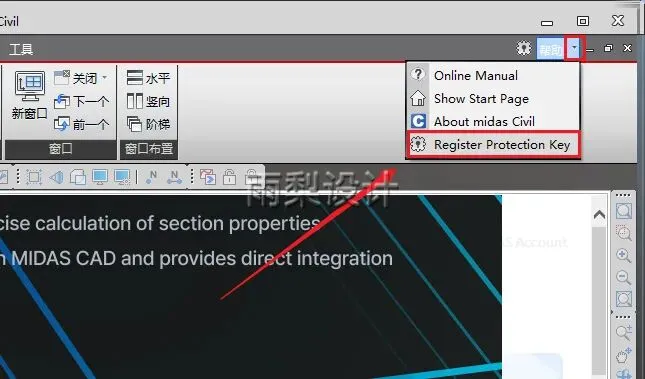The height and width of the screenshot is (379, 645).
Task: Click the monitor with gear display options icon
Action: 122,177
